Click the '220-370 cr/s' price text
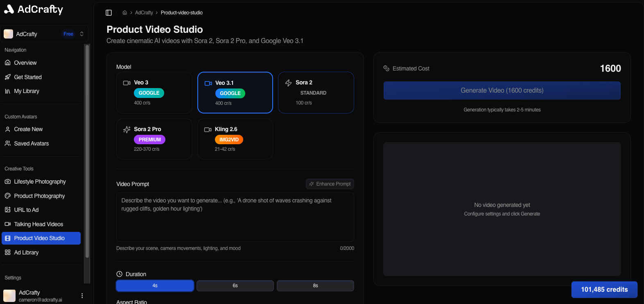Viewport: 644px width, 304px height. pyautogui.click(x=147, y=149)
